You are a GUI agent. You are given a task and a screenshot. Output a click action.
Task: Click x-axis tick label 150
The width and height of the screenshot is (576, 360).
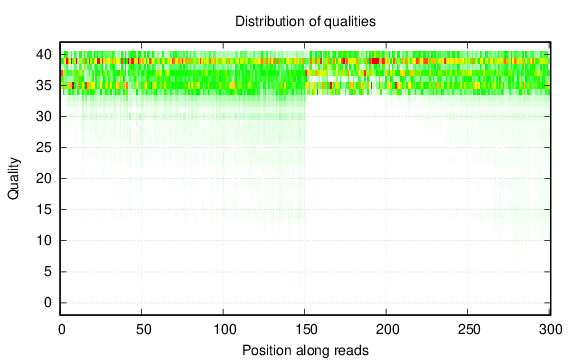tap(306, 330)
